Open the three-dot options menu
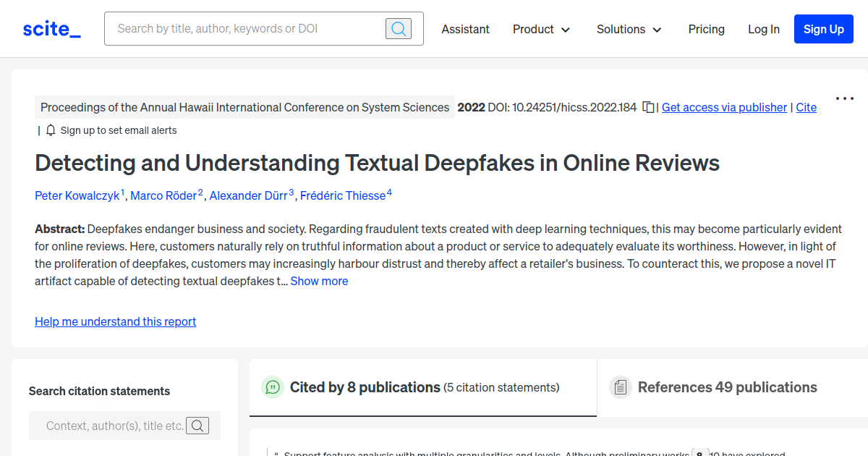Image resolution: width=868 pixels, height=456 pixels. (x=845, y=98)
